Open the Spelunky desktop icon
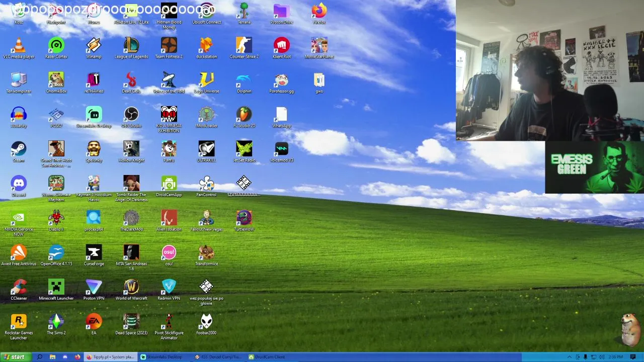This screenshot has width=644, height=362. (94, 152)
